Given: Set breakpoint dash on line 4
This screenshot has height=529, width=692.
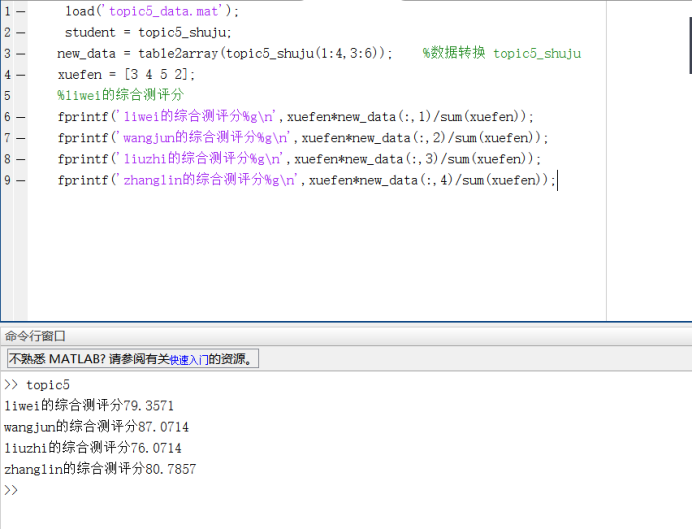Looking at the screenshot, I should (21, 75).
